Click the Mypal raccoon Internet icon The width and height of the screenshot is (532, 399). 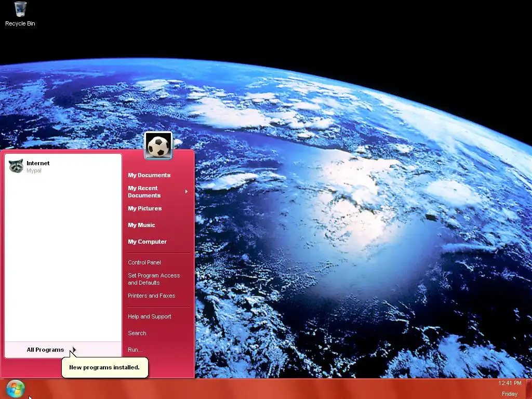coord(16,166)
